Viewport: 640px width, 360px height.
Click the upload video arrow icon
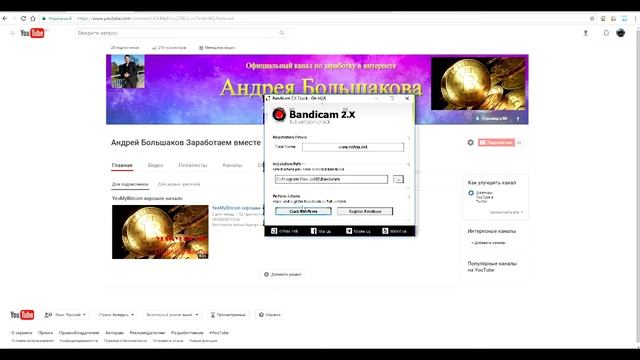click(586, 33)
